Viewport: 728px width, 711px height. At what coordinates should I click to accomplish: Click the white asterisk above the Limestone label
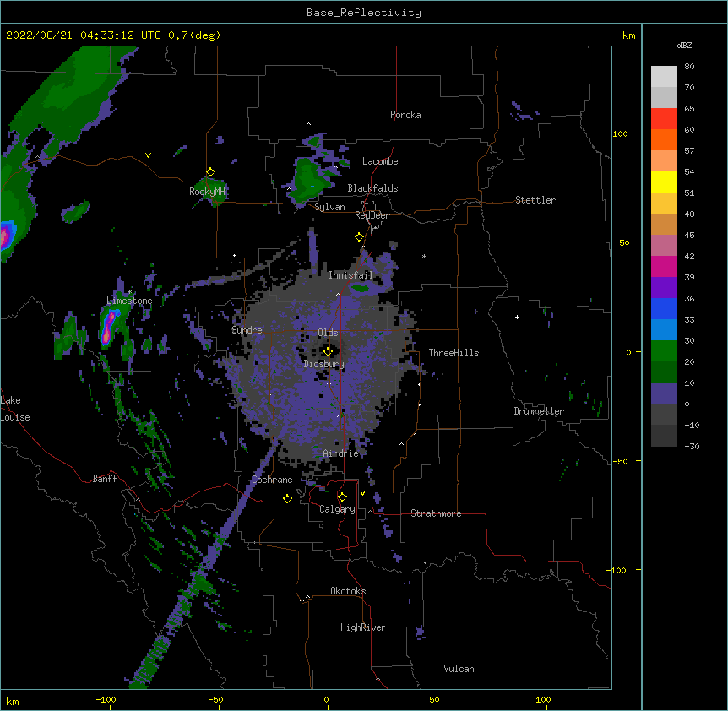click(130, 292)
